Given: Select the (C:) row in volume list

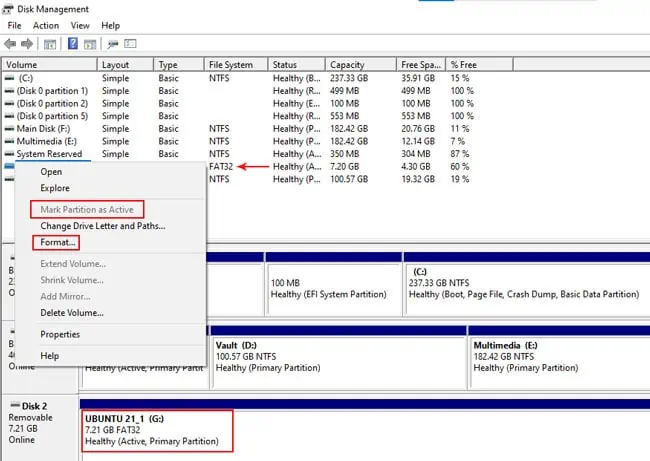Looking at the screenshot, I should (257, 78).
